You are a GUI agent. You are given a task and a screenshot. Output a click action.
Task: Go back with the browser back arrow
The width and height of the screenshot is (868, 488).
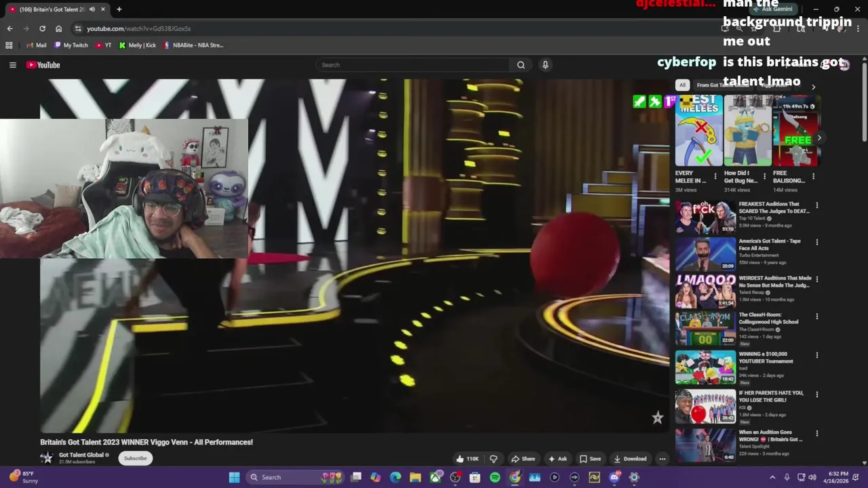(x=9, y=28)
